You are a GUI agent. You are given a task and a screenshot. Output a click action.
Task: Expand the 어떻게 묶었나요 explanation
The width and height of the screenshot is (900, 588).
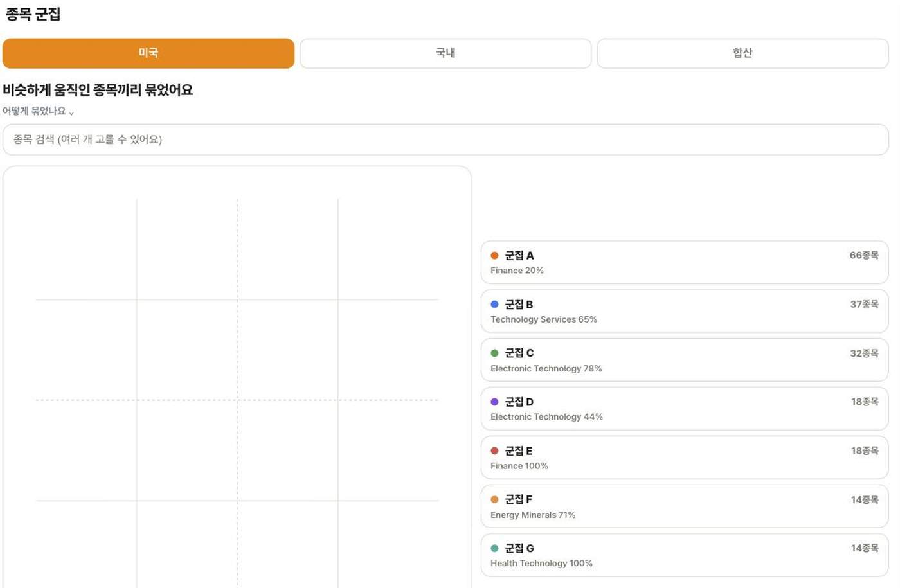point(39,111)
